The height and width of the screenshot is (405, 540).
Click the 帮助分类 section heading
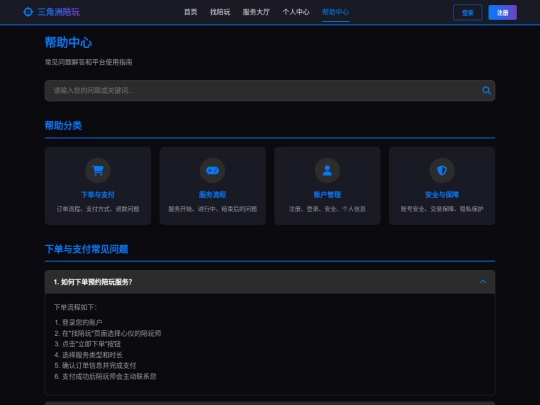pos(63,125)
